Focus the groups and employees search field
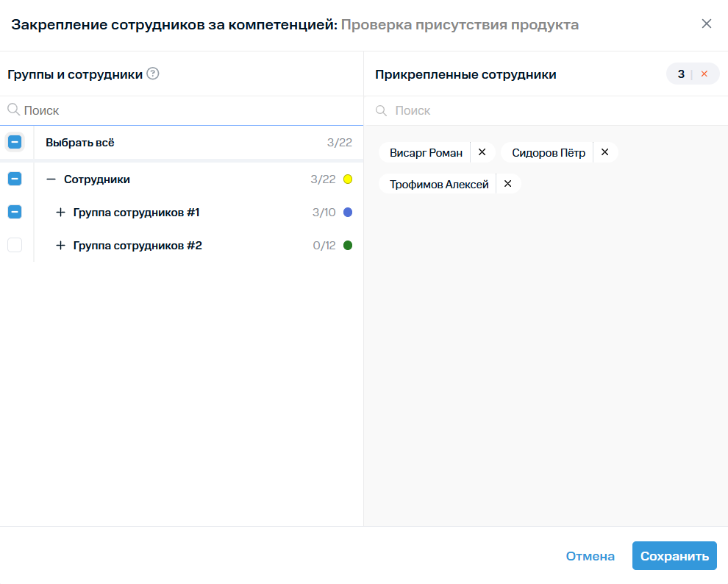The width and height of the screenshot is (728, 584). point(184,110)
